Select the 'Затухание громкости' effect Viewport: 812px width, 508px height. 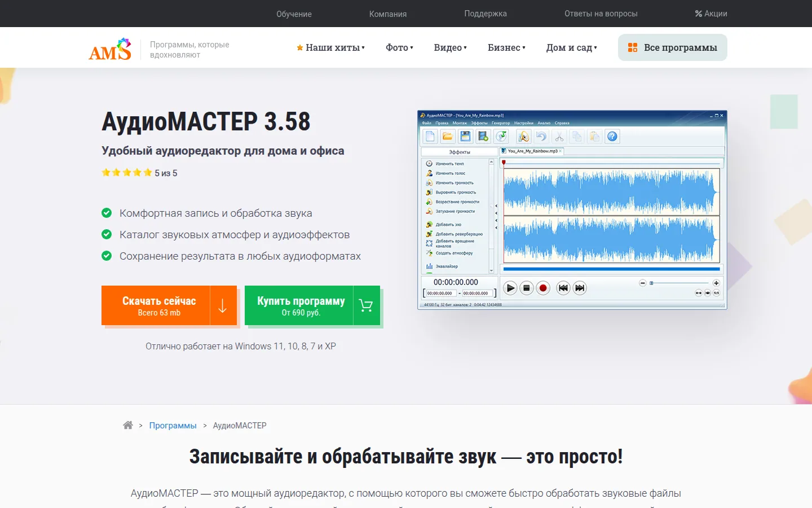451,211
